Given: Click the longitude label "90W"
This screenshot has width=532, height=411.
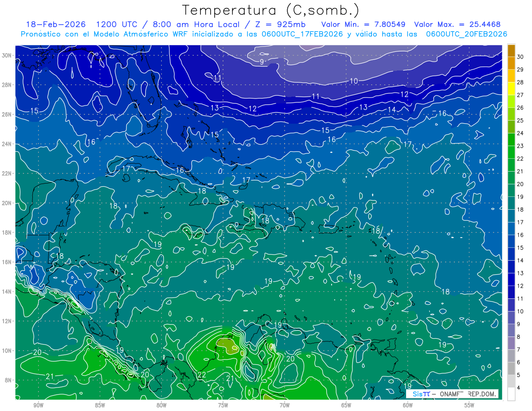Looking at the screenshot, I should click(x=39, y=406).
